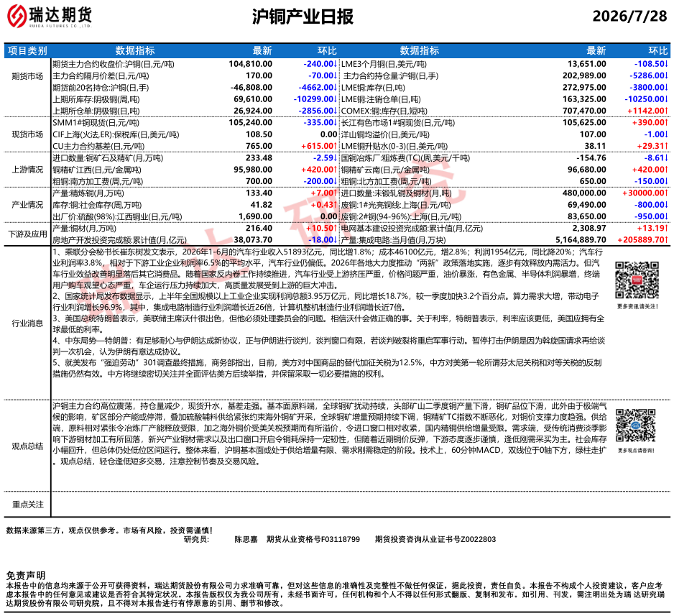Click the value 107.00 for 洋山铜均溢价
Screen dimensions: 674x616
click(x=593, y=134)
